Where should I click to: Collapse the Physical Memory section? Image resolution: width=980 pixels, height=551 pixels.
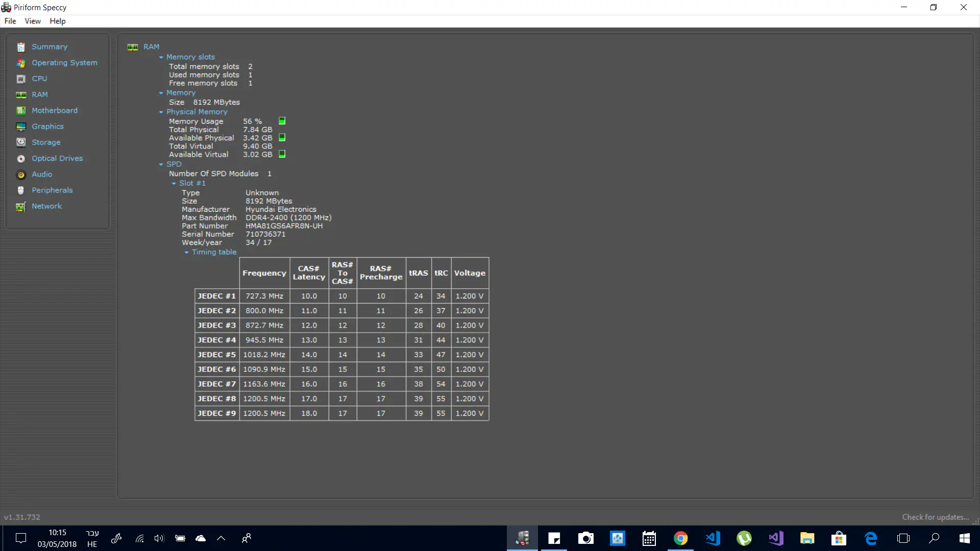point(161,112)
